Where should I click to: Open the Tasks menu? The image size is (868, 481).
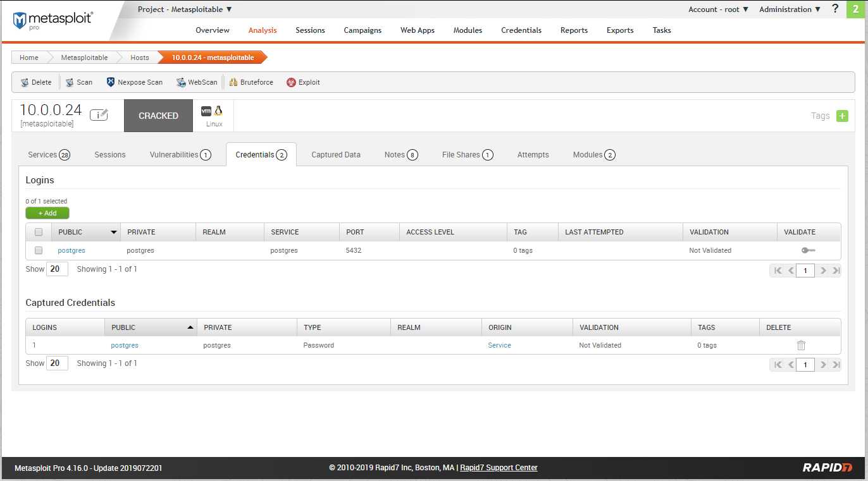[662, 30]
